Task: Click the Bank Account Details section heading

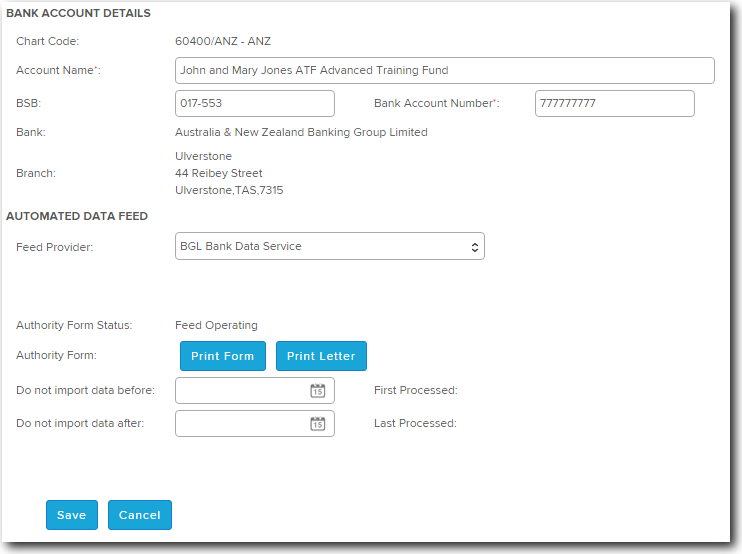Action: pyautogui.click(x=79, y=14)
